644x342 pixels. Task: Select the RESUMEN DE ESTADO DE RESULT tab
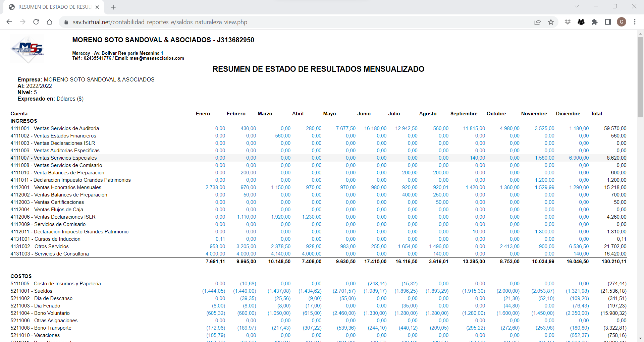[x=54, y=7]
